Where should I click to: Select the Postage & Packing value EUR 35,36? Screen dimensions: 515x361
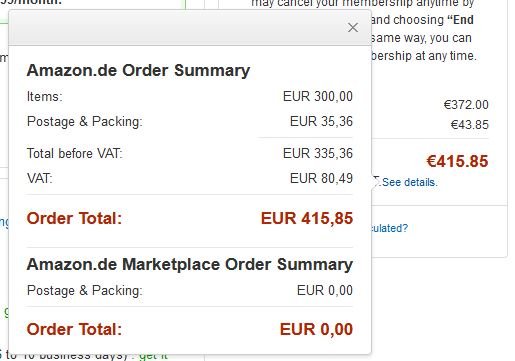coord(321,121)
